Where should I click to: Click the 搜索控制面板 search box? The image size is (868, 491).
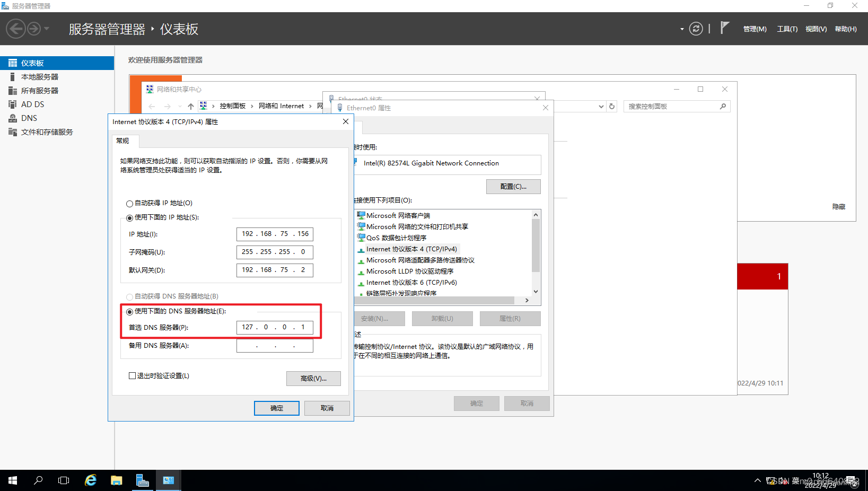(x=677, y=107)
